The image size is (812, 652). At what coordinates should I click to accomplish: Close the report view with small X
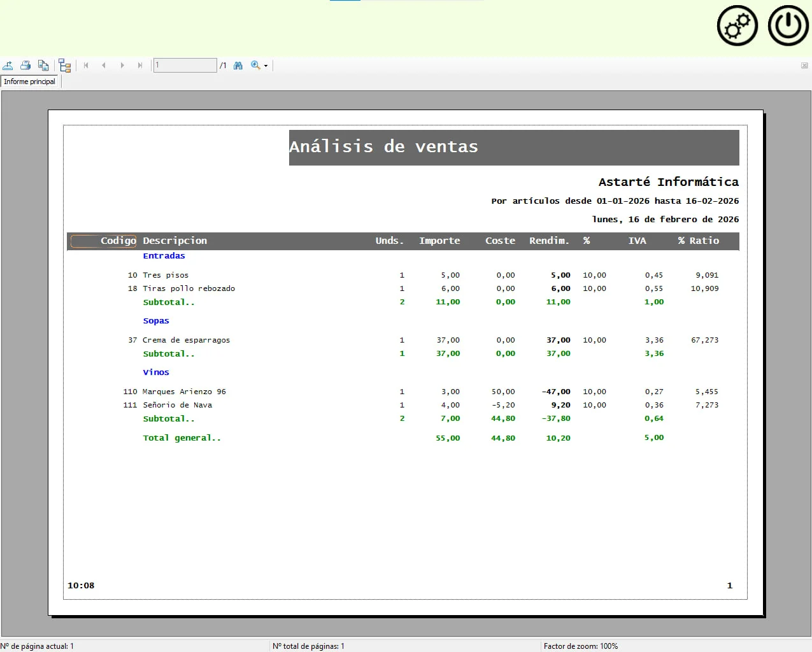(804, 66)
